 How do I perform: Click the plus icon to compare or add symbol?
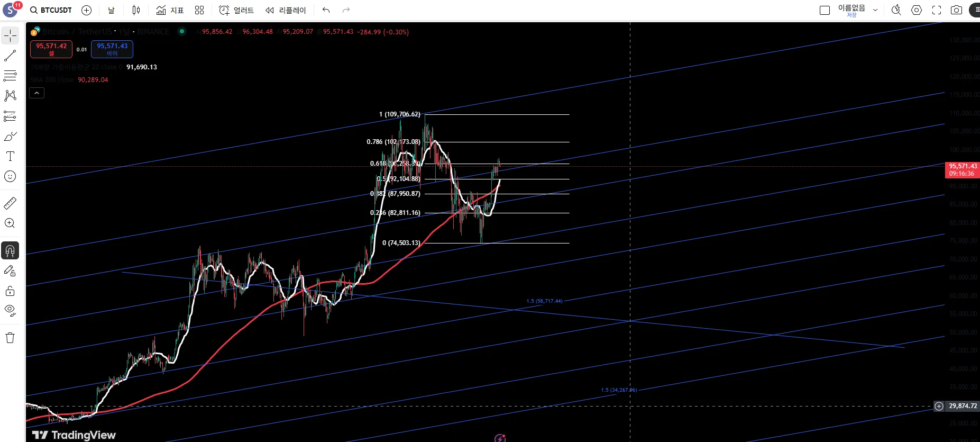pos(87,10)
